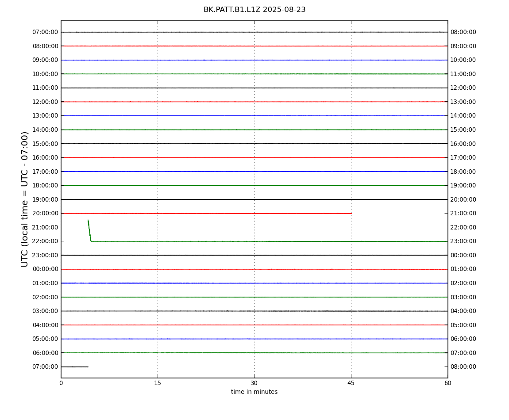The height and width of the screenshot is (420, 509).
Task: Select the 'time in minutes' x-axis label
Action: 254,392
